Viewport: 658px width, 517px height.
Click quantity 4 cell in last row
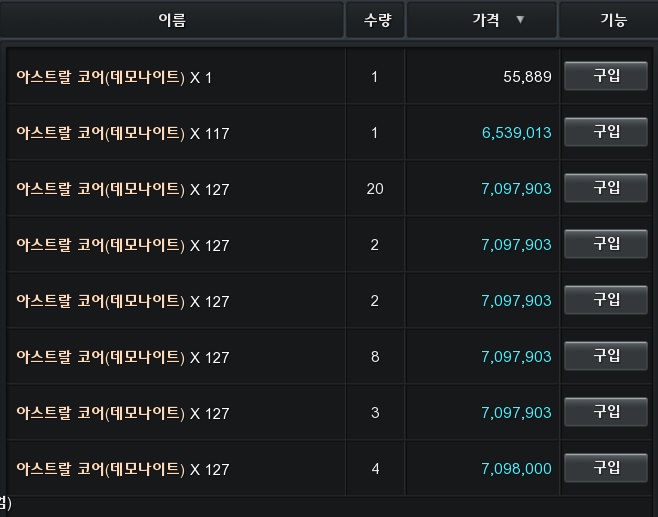click(x=375, y=469)
